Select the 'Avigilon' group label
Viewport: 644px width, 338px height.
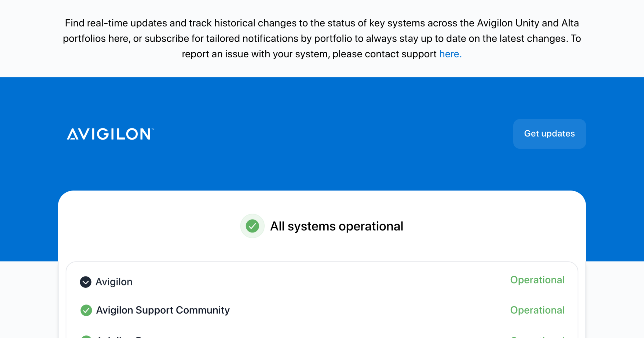pos(114,282)
